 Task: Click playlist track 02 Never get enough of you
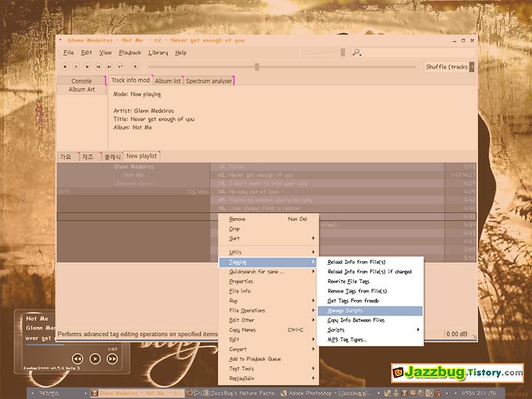point(343,175)
